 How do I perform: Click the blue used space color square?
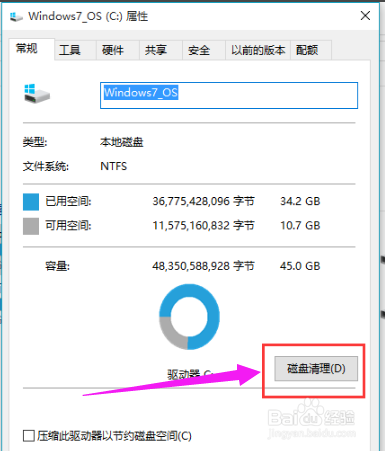tap(31, 202)
